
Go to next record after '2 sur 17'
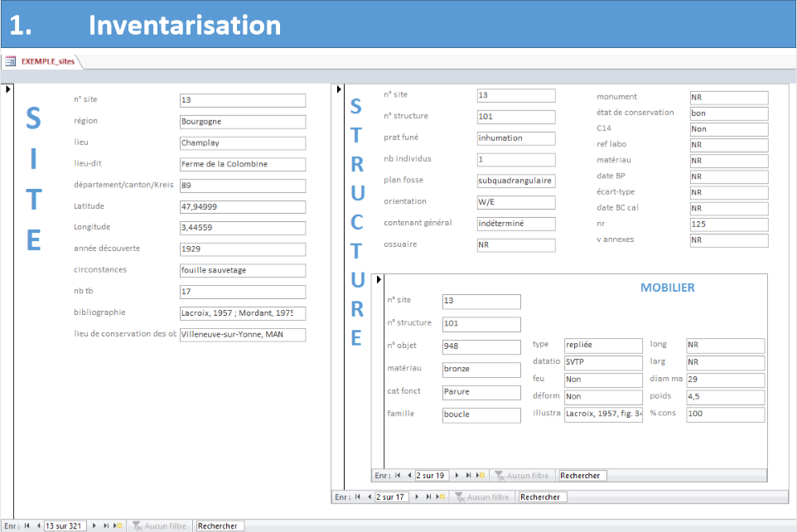pos(417,497)
